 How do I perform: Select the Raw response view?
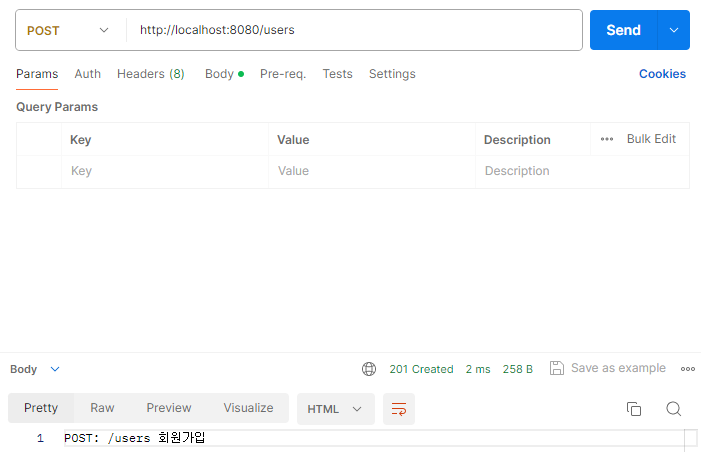click(x=102, y=408)
